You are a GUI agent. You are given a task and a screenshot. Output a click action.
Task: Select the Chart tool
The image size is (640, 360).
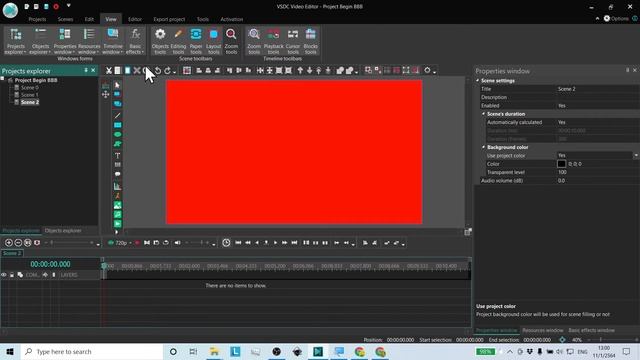click(117, 186)
